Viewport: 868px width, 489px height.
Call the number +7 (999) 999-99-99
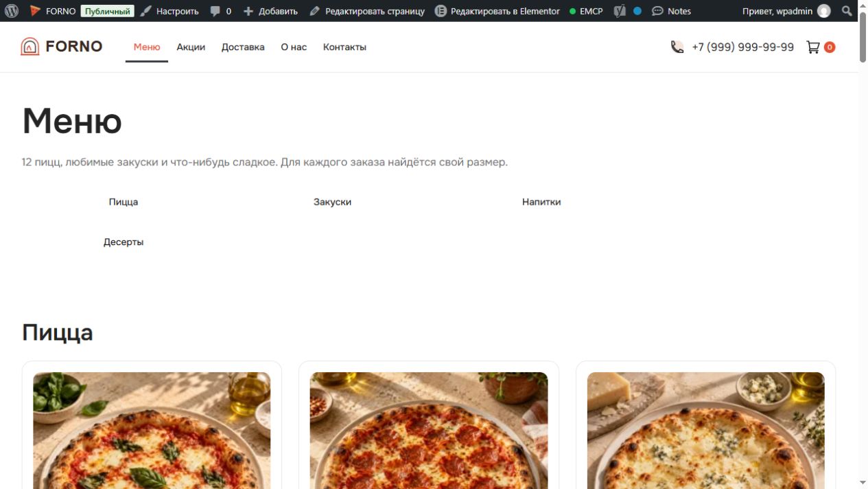click(x=743, y=47)
